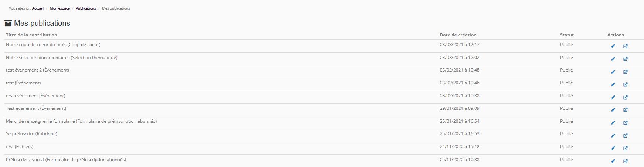Image resolution: width=644 pixels, height=167 pixels.
Task: Click pencil icon for 'test (Évènement)' row
Action: coord(613,84)
